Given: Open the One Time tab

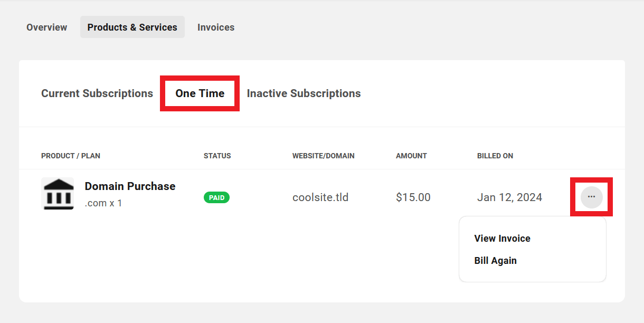Looking at the screenshot, I should click(x=200, y=93).
